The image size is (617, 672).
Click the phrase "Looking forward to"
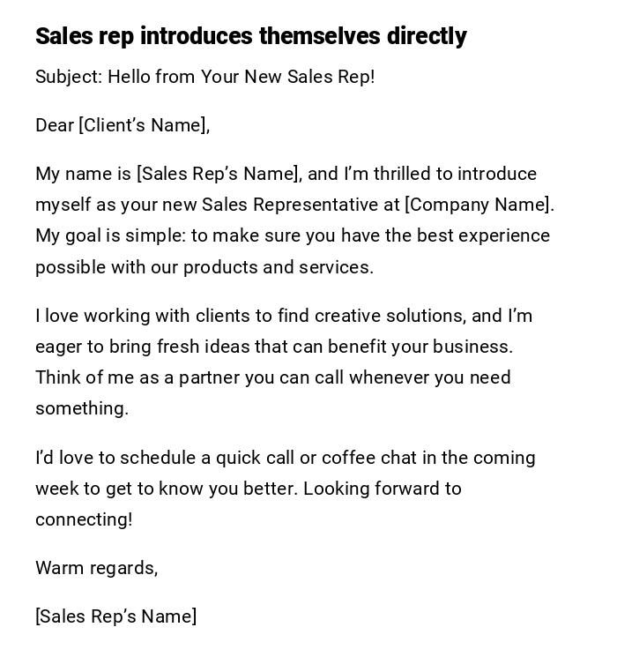tap(383, 489)
